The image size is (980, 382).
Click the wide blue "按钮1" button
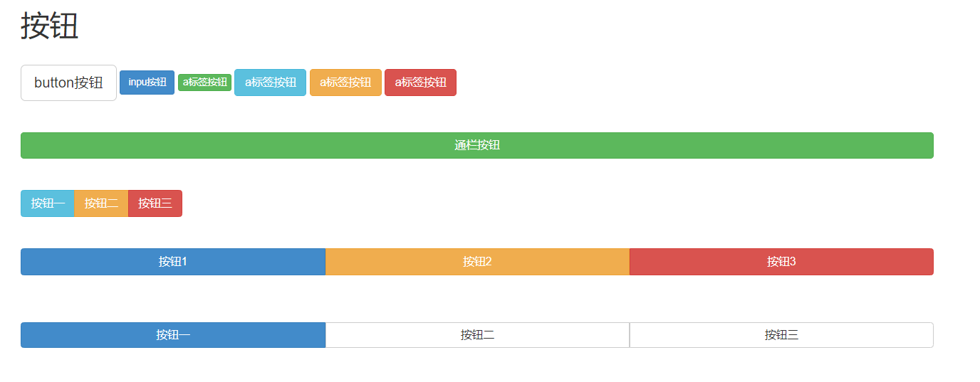point(173,262)
